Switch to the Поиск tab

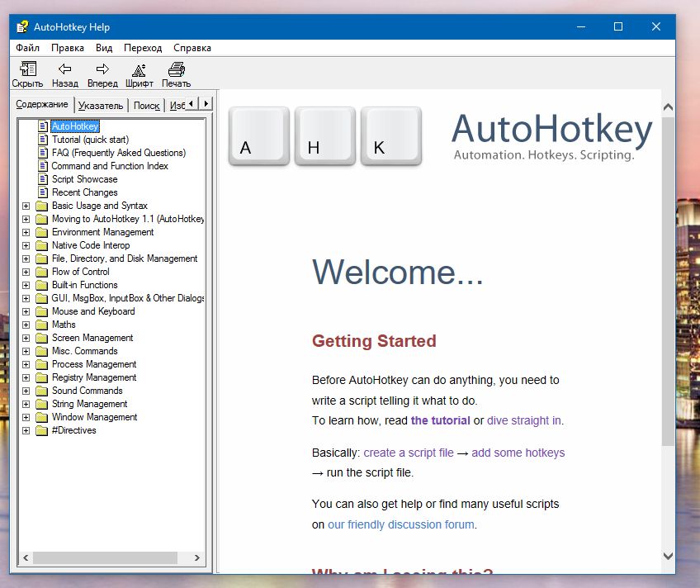click(x=146, y=106)
